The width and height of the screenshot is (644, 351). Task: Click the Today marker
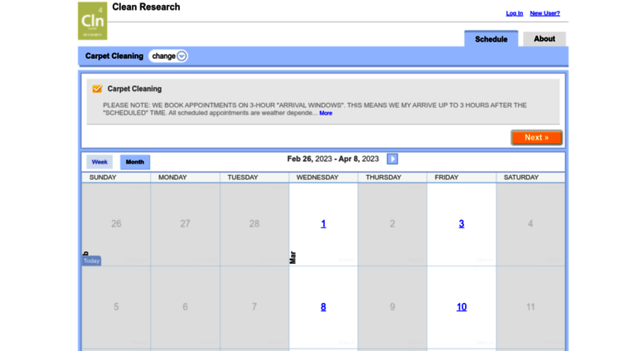click(x=92, y=261)
